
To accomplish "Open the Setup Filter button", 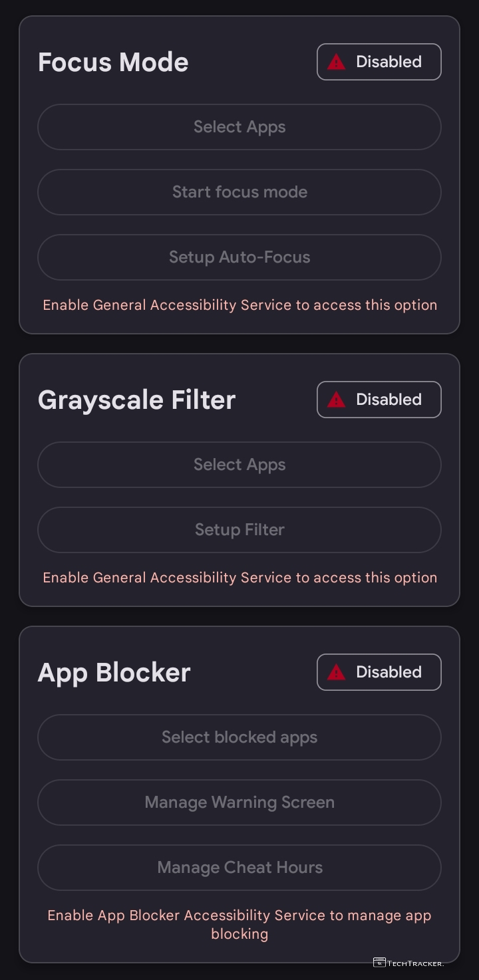I will (x=239, y=530).
